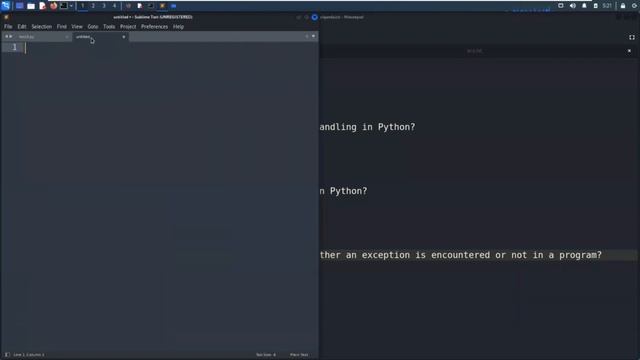Image resolution: width=640 pixels, height=360 pixels.
Task: Open the Kali applications menu icon
Action: tap(5, 6)
